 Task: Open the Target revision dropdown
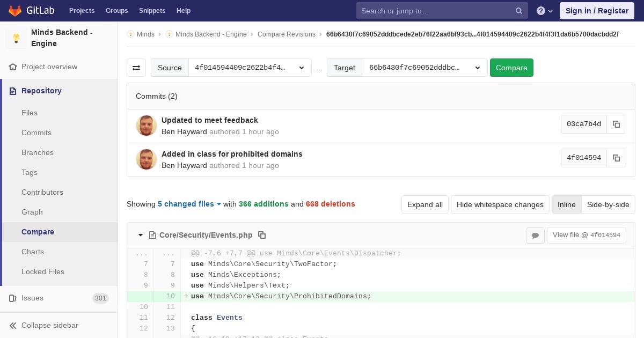pos(425,68)
